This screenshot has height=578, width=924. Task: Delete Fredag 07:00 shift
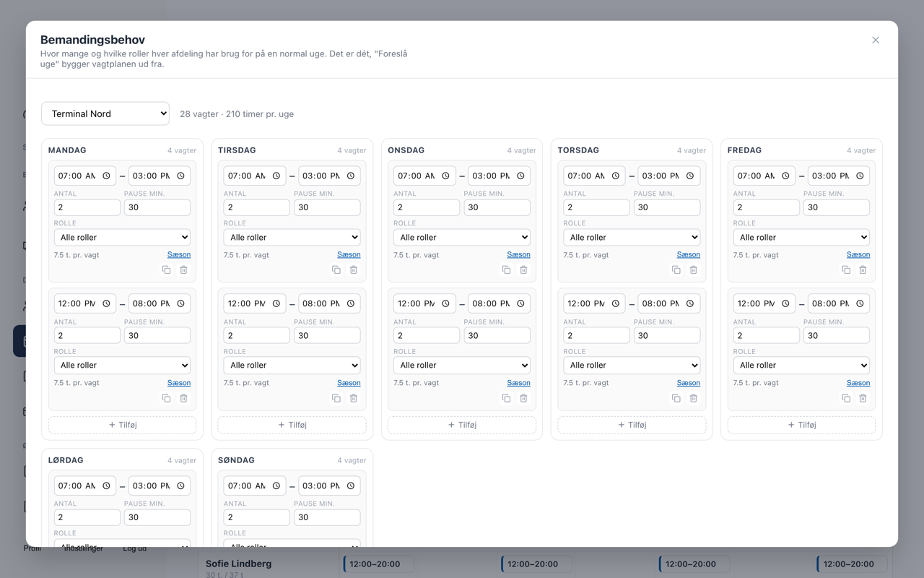click(863, 269)
